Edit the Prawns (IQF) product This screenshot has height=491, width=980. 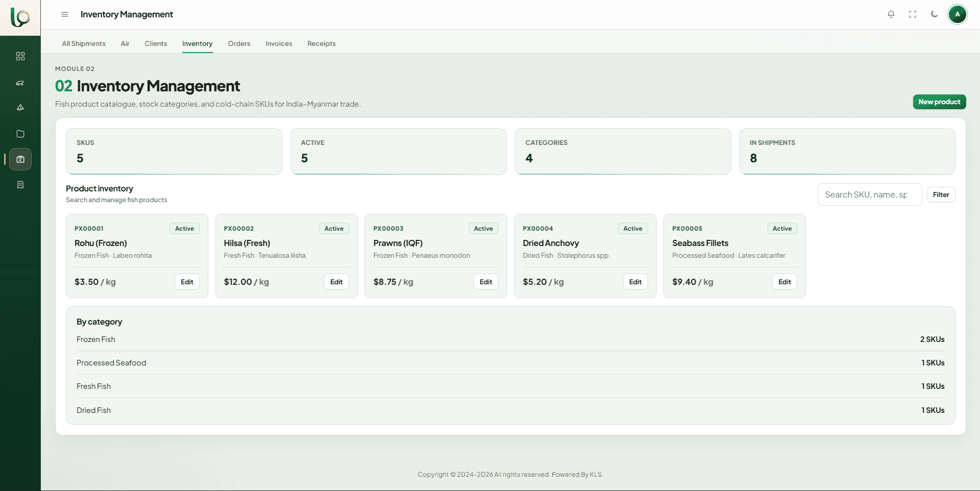click(486, 282)
